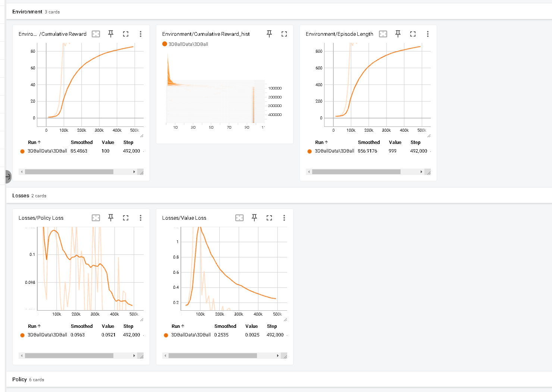Click horizontal scrollbar under Episode Length table
Viewport: 552px width, 392px height.
[356, 172]
